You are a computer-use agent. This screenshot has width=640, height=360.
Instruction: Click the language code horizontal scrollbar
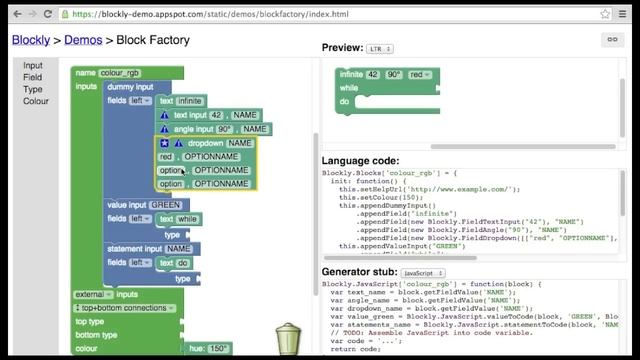(400, 258)
